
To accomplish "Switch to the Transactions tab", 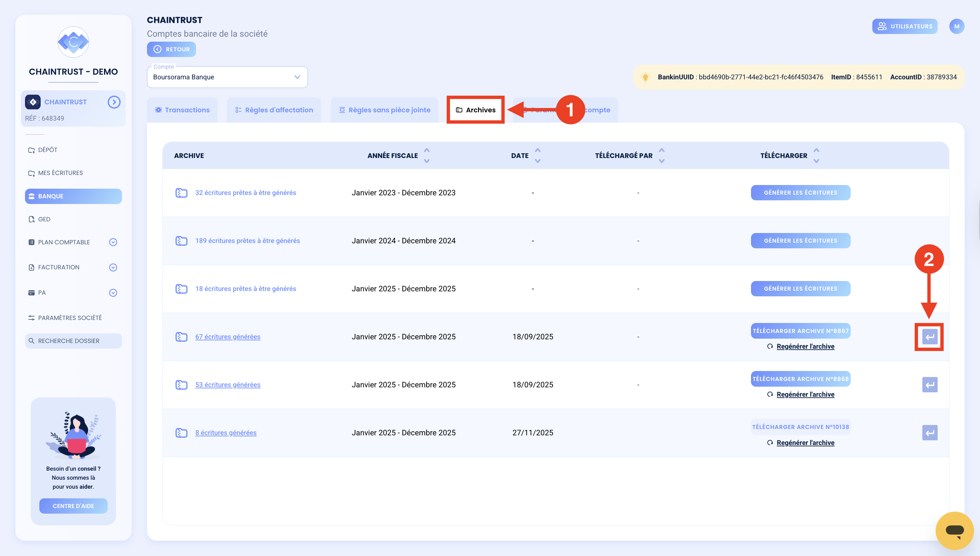I will click(x=182, y=110).
